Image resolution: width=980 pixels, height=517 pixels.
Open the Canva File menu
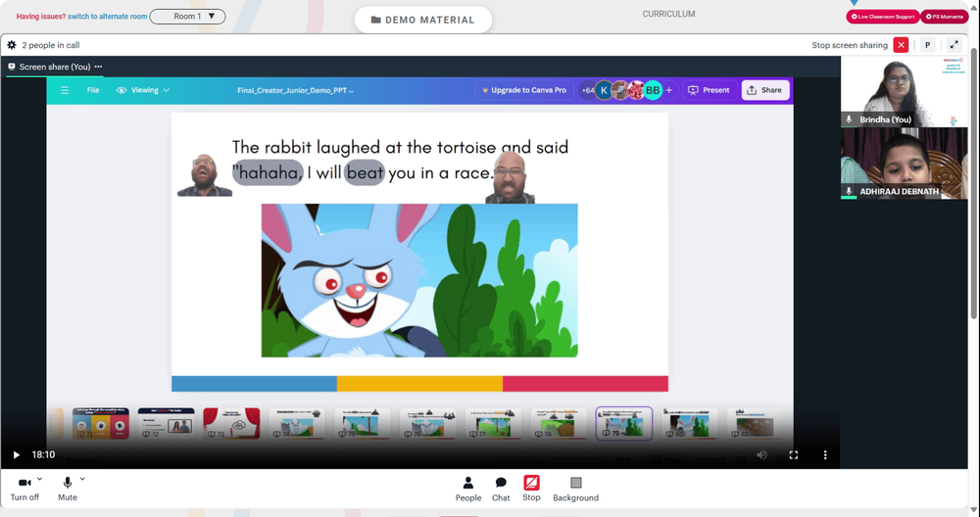tap(93, 90)
